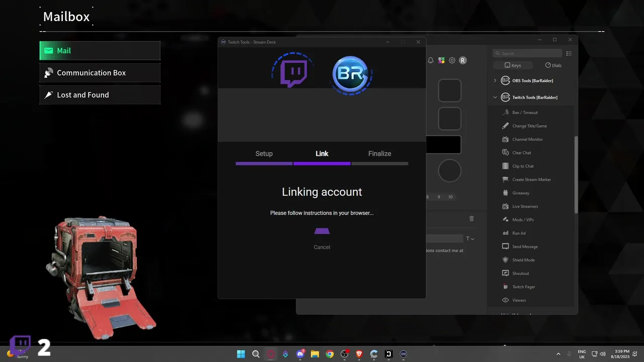The height and width of the screenshot is (362, 644).
Task: Open the title format T dropdown
Action: tap(470, 239)
